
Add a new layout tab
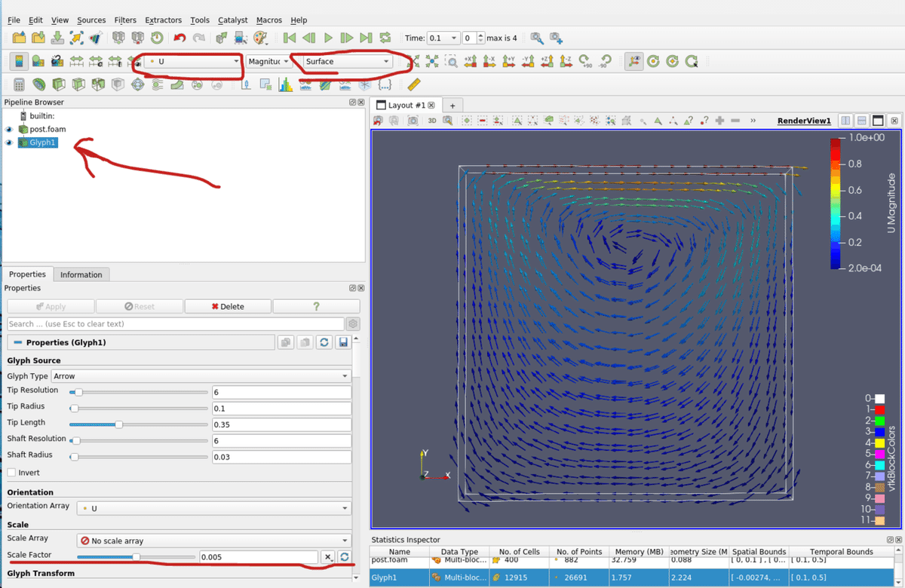click(x=452, y=106)
